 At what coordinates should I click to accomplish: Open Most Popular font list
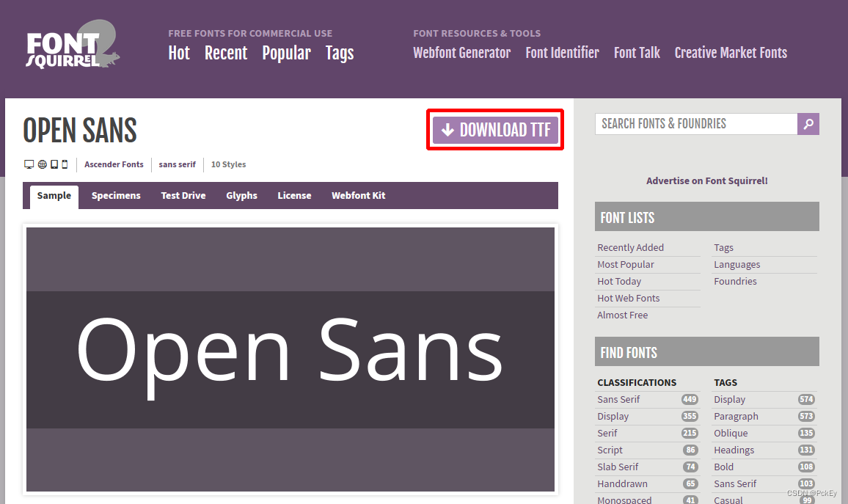[x=626, y=264]
